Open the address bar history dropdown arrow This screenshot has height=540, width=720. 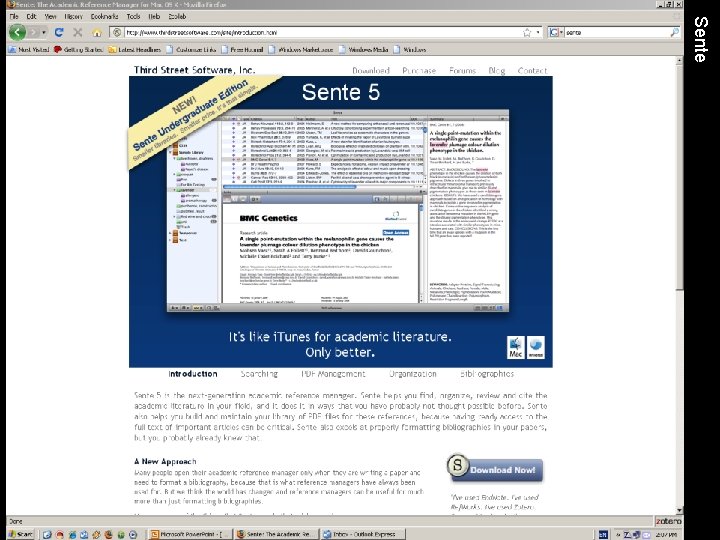click(538, 33)
